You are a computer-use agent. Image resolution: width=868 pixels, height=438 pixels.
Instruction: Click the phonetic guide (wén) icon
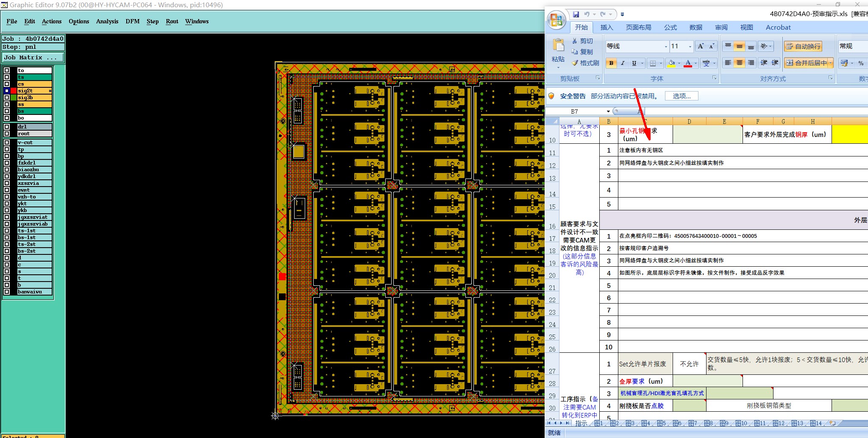coord(706,63)
